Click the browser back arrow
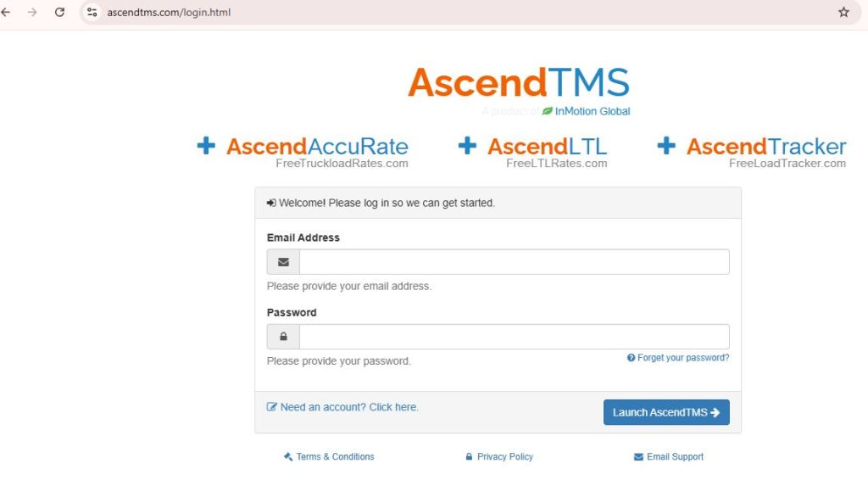The image size is (868, 497). (x=6, y=13)
